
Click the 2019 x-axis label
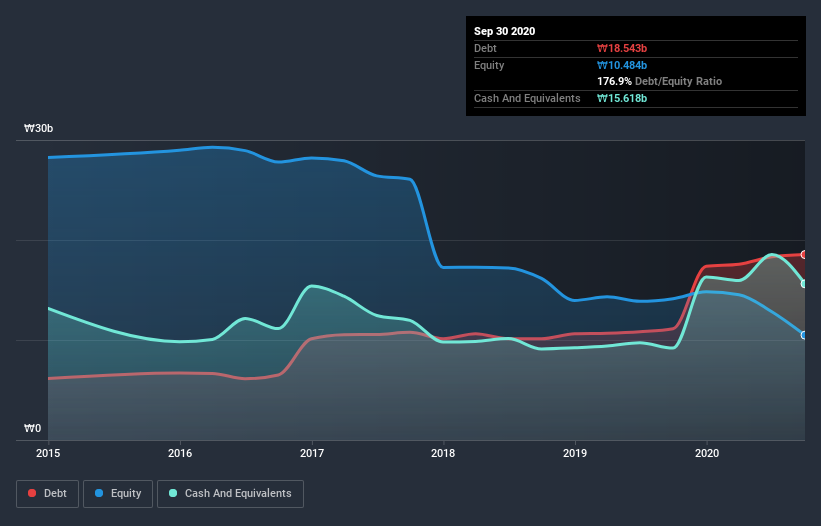pos(575,453)
